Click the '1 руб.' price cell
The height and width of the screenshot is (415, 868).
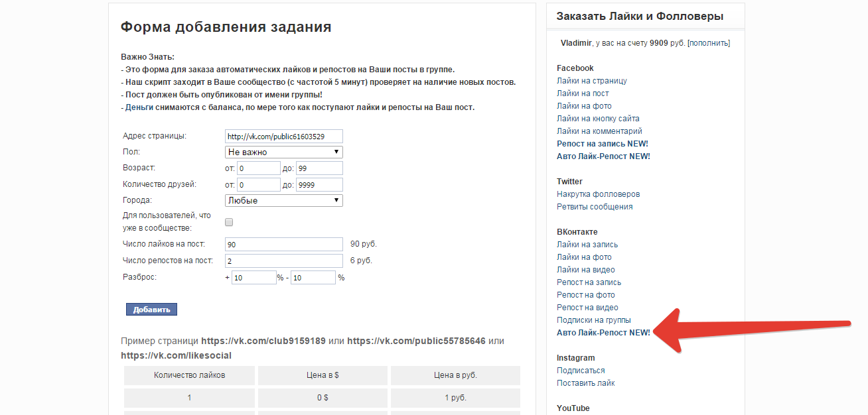click(455, 398)
